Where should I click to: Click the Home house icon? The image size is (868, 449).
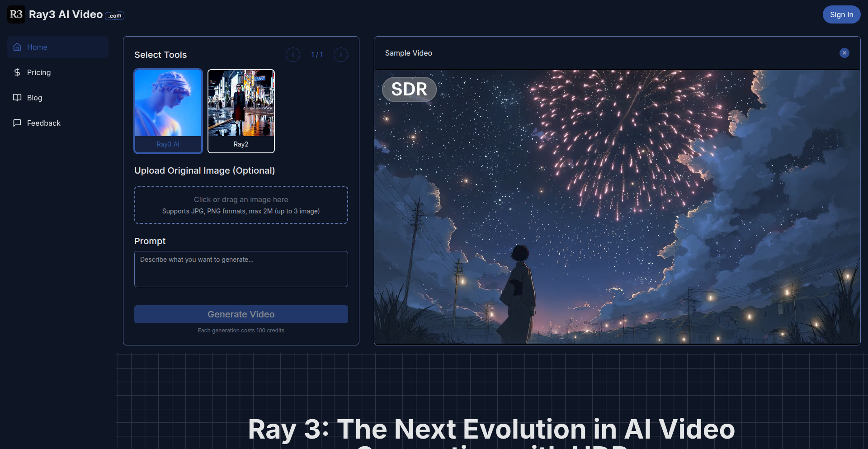coord(17,47)
